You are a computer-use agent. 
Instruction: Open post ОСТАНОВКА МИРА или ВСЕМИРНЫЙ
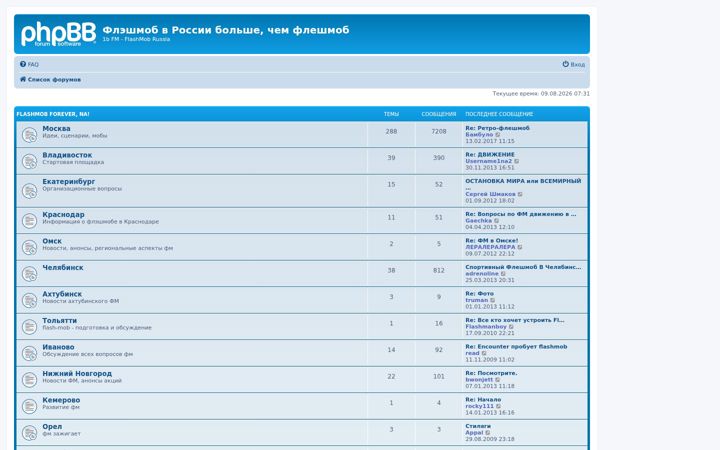point(523,181)
